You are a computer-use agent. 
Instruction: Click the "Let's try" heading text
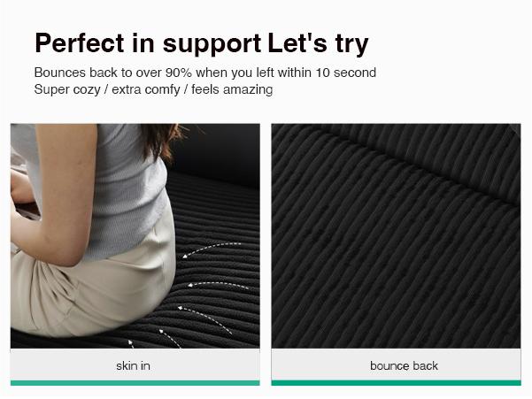[318, 43]
